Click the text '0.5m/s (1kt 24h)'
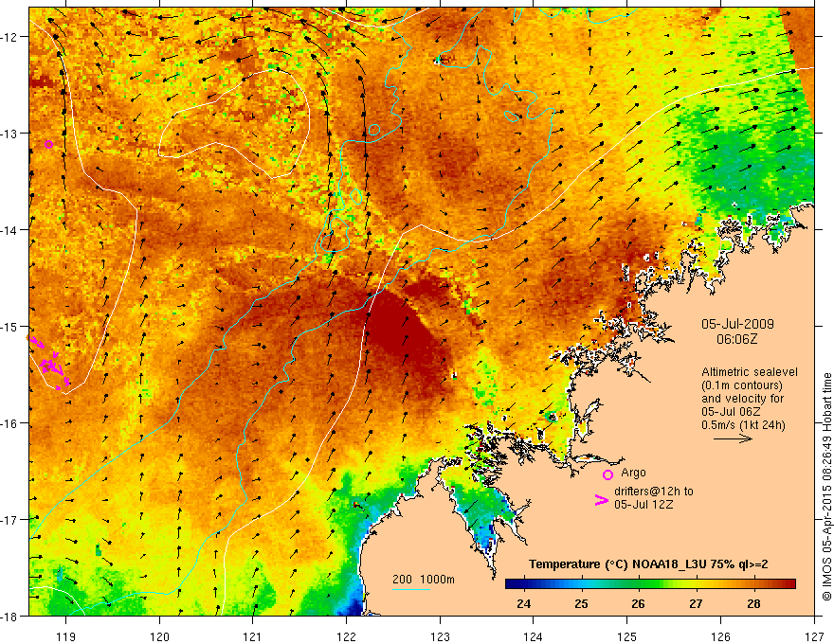Image resolution: width=834 pixels, height=644 pixels. 743,424
